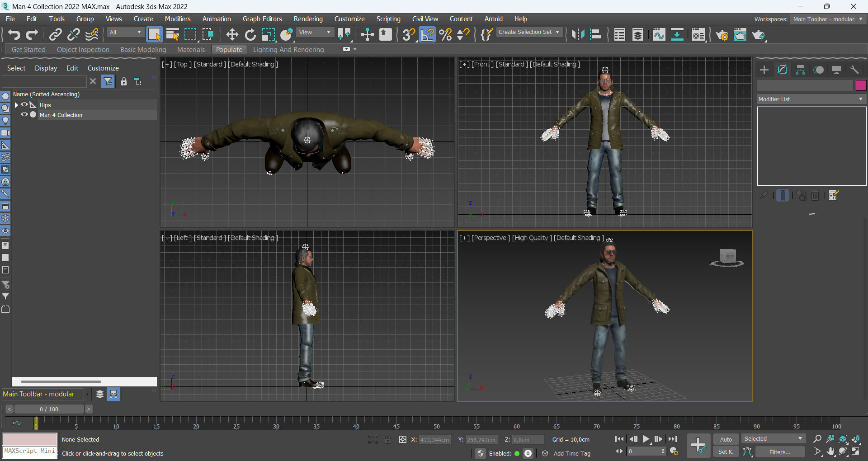
Task: Expand the Modifier List dropdown
Action: [811, 99]
